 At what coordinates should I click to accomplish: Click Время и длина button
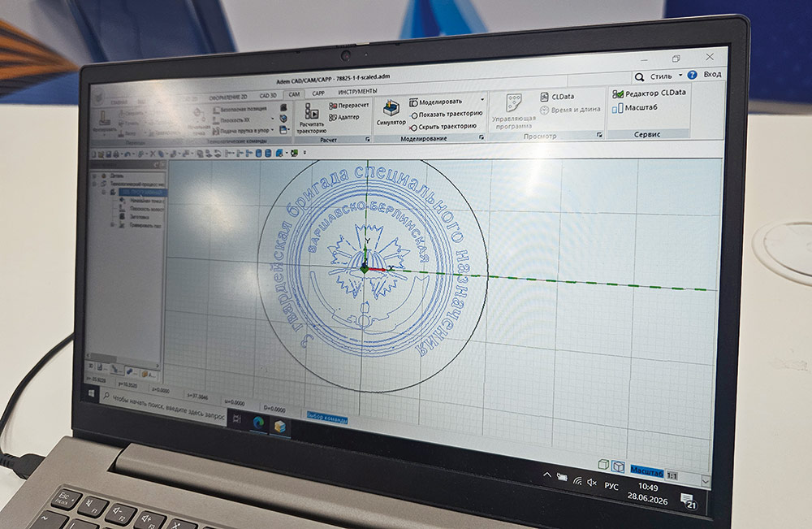tap(570, 110)
